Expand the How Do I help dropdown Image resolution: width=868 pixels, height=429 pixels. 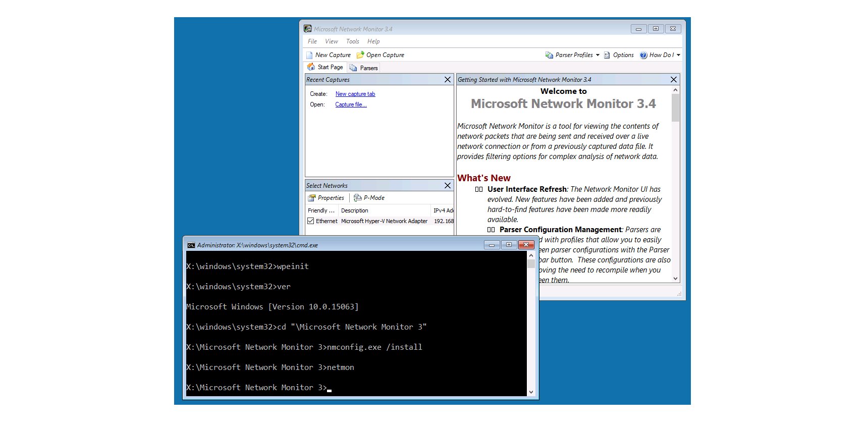pos(660,55)
